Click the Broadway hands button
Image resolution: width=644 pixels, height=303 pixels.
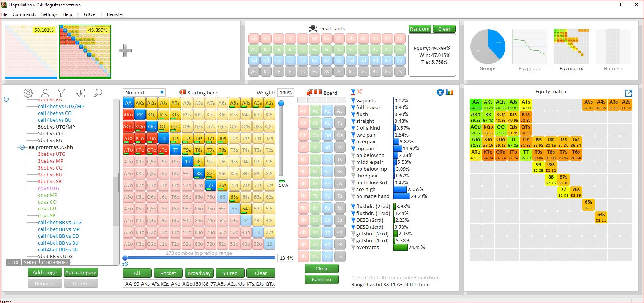coord(199,273)
